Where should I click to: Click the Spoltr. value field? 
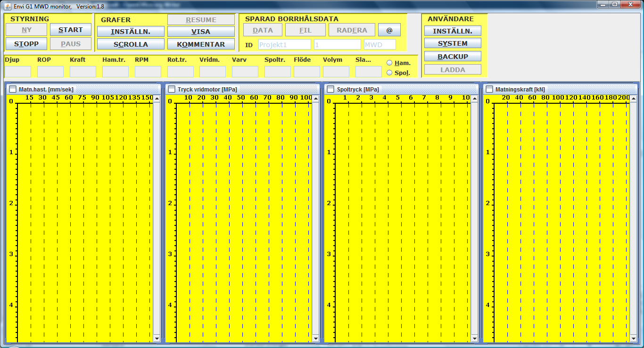tap(278, 72)
